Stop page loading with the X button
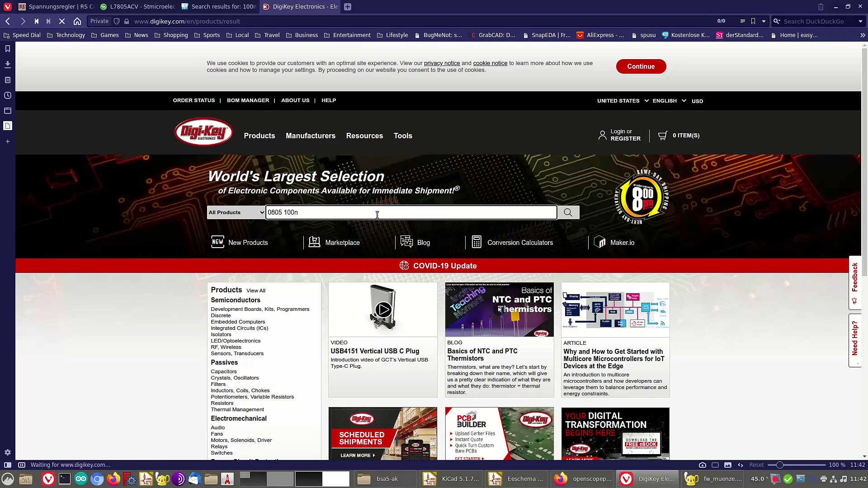The height and width of the screenshot is (488, 868). point(62,21)
